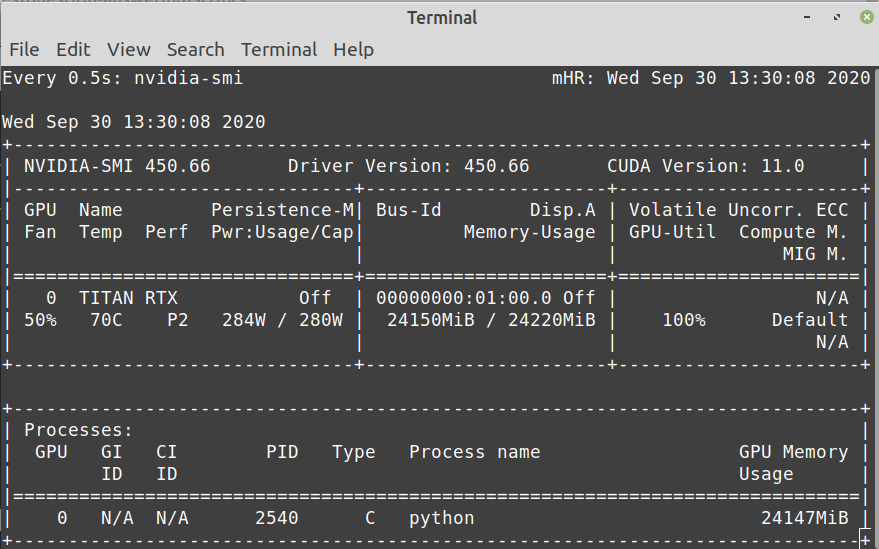Click the '284W / 280W' power usage
Screen dimensions: 879x549
pyautogui.click(x=282, y=320)
